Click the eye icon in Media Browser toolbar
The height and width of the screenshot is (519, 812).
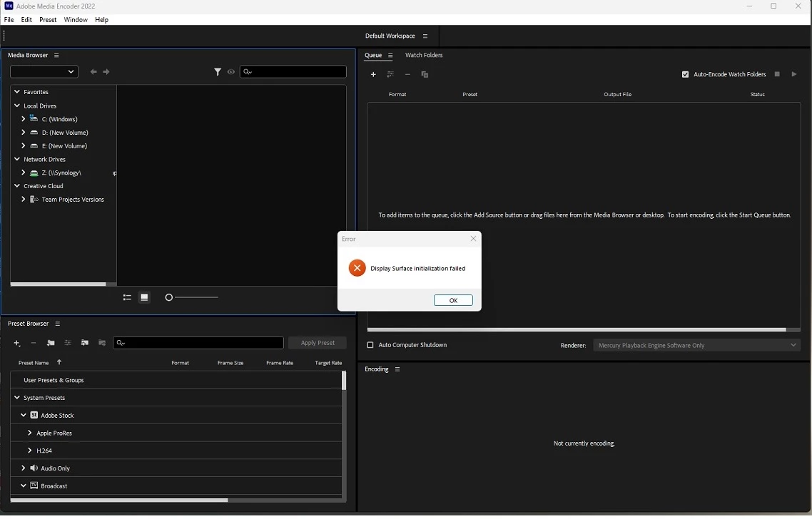(x=231, y=72)
